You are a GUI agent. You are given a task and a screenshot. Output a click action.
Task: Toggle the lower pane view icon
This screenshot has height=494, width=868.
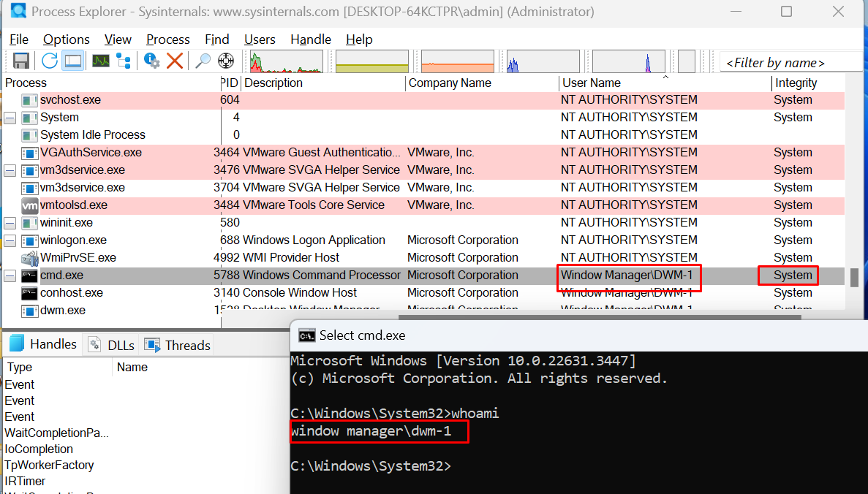click(x=73, y=61)
